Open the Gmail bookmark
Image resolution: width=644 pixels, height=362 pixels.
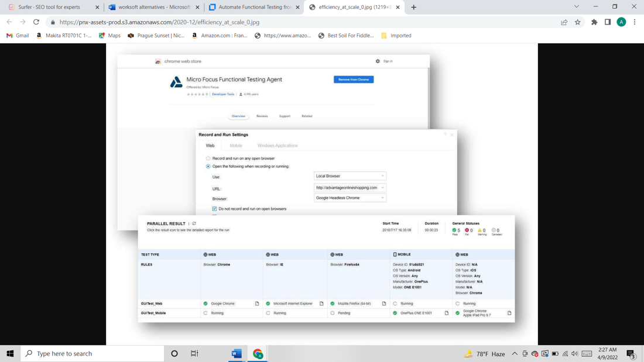tap(17, 36)
